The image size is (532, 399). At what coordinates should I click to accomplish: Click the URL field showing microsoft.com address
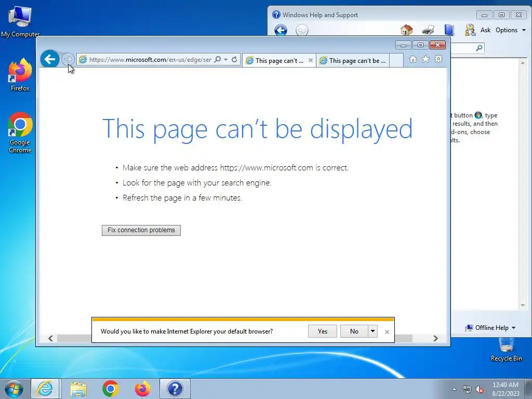click(150, 59)
